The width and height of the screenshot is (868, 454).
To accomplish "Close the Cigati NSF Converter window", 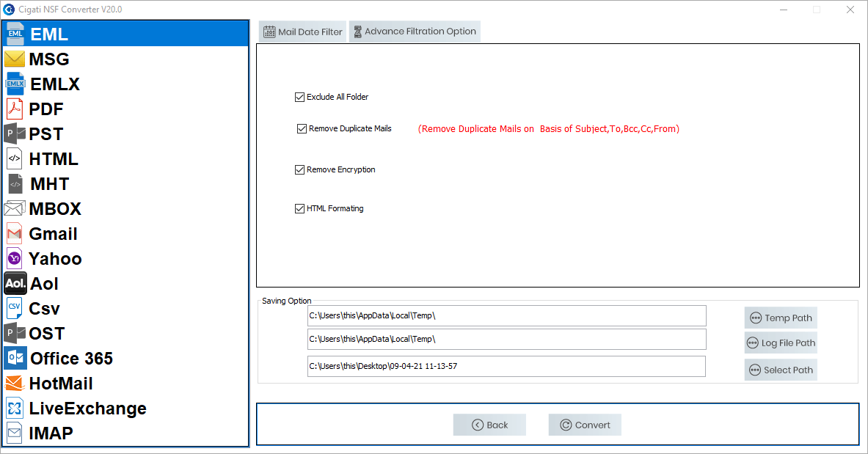I will click(x=850, y=10).
